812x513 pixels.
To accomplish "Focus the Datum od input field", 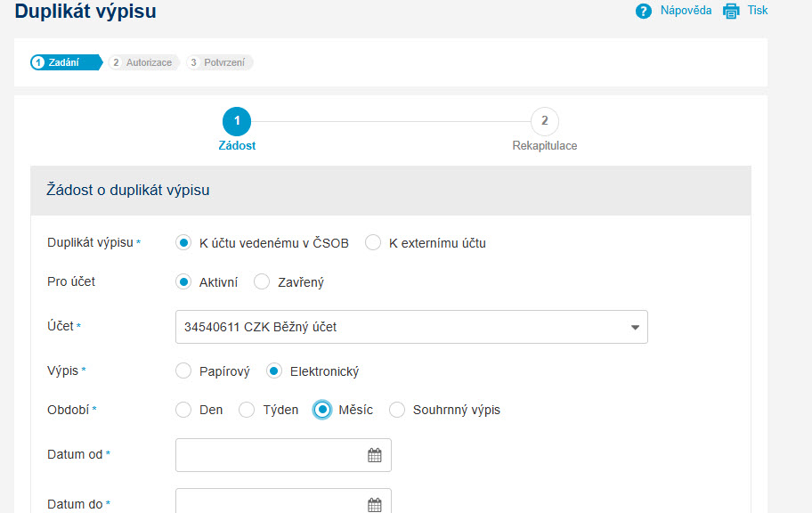I will tap(283, 455).
